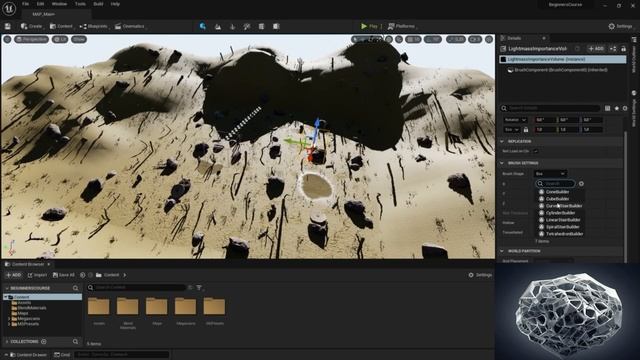Select the BrushComponent row in Details
The width and height of the screenshot is (640, 360).
point(562,70)
